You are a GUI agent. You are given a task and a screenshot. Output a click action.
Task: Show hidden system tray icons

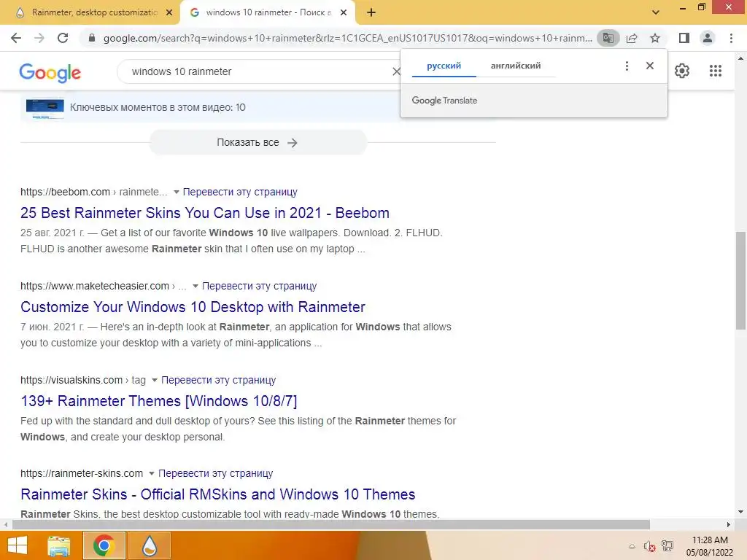[x=632, y=546]
